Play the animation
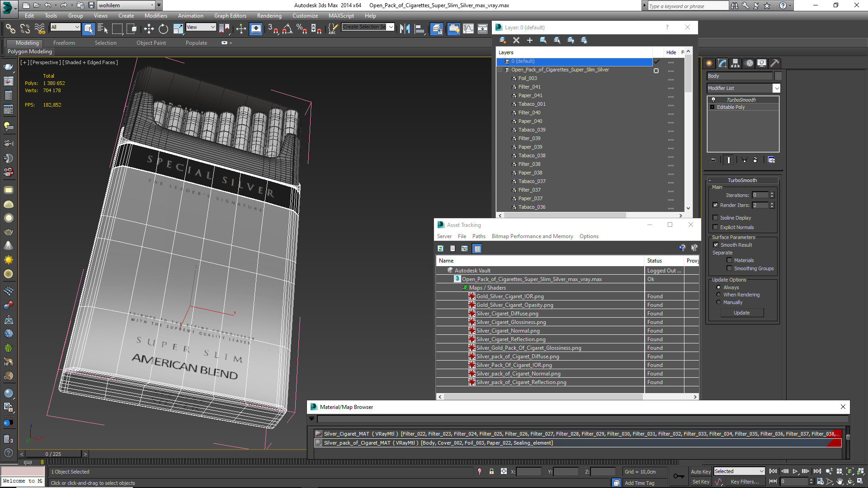 coord(795,471)
